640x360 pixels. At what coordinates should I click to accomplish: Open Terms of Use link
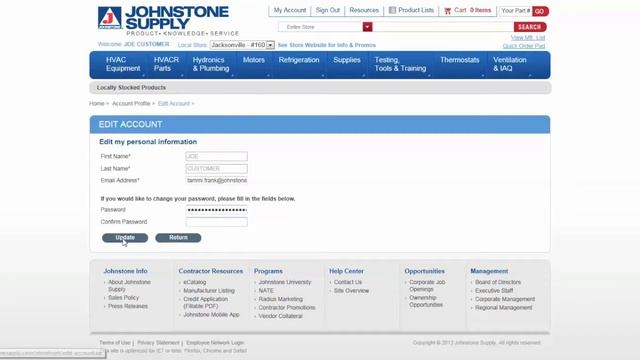[115, 343]
